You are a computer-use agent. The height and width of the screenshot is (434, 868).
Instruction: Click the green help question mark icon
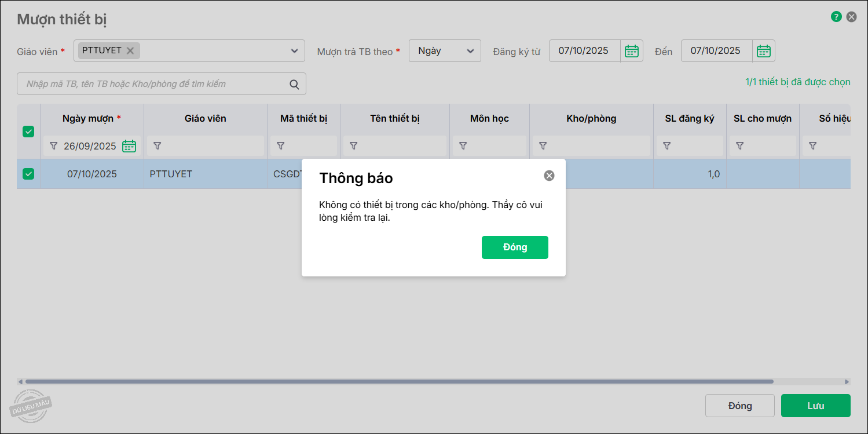tap(836, 17)
